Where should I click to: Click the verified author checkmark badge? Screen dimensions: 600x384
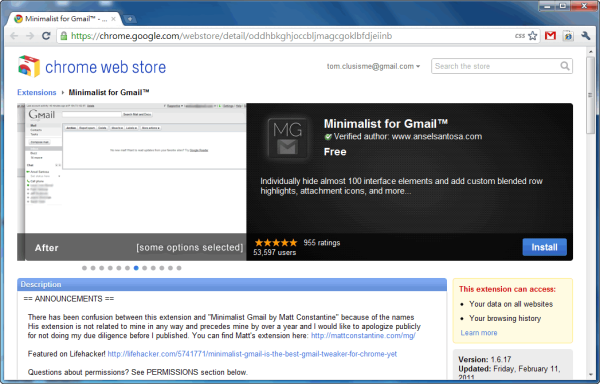click(328, 137)
